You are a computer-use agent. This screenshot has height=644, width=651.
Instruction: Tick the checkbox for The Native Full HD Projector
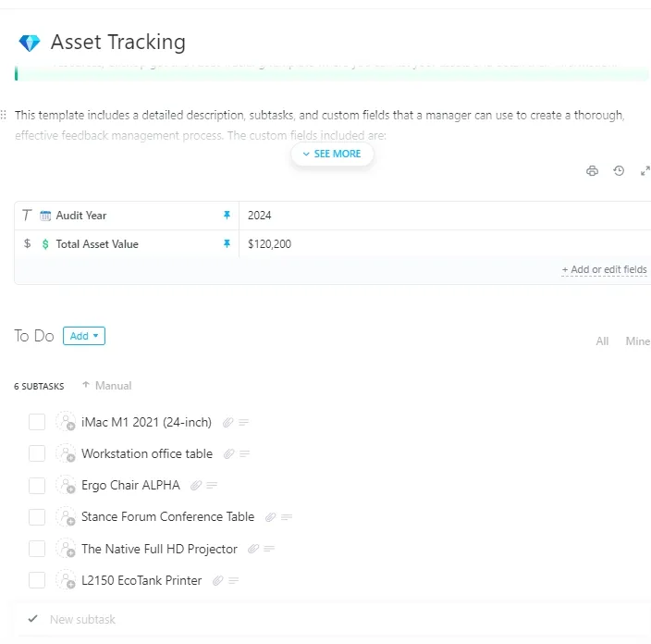[37, 549]
